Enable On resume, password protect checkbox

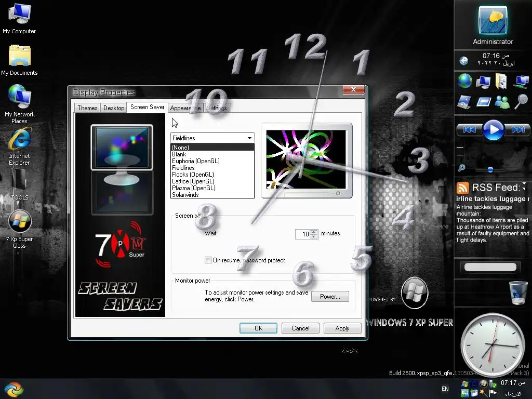208,260
